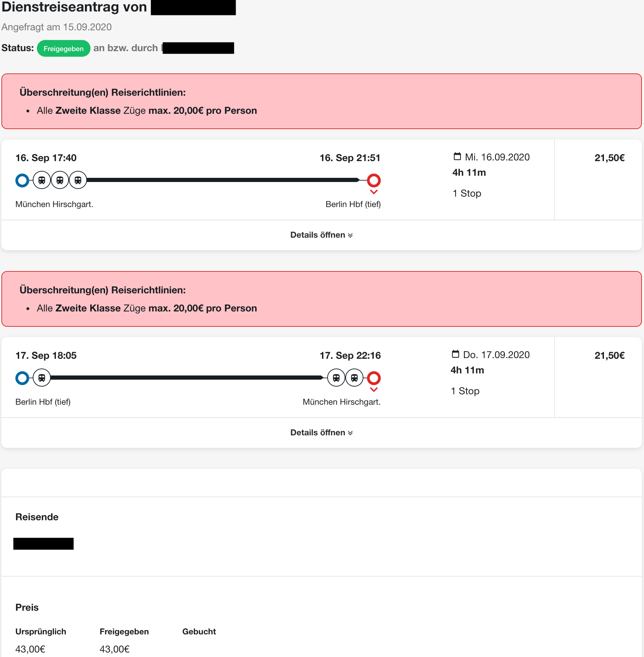Click first train icon on outbound journey
The height and width of the screenshot is (657, 644).
[42, 180]
